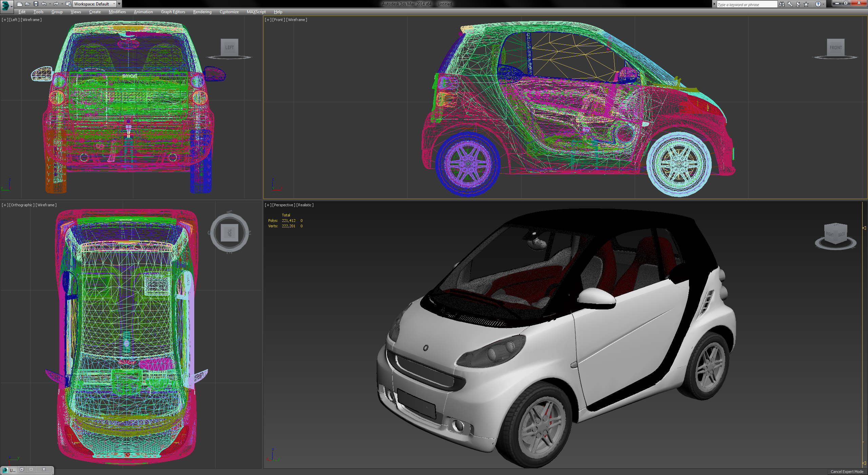Open a file using the Open File icon

pos(28,4)
